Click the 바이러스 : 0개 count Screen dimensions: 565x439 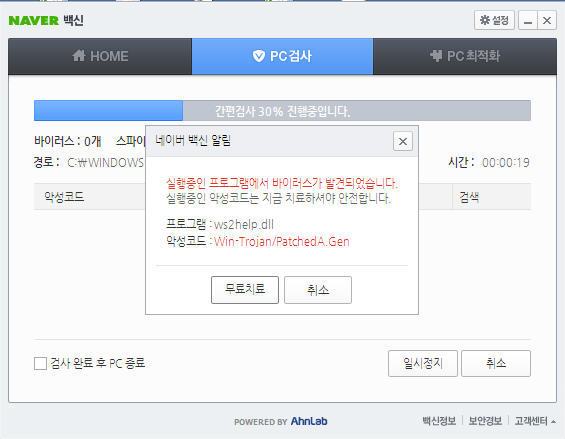(x=68, y=141)
